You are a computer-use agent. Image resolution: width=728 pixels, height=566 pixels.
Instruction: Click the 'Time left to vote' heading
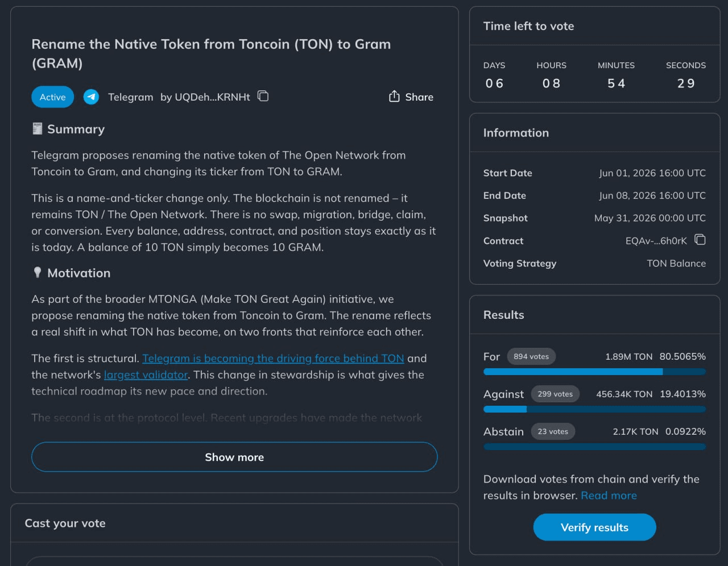(528, 26)
